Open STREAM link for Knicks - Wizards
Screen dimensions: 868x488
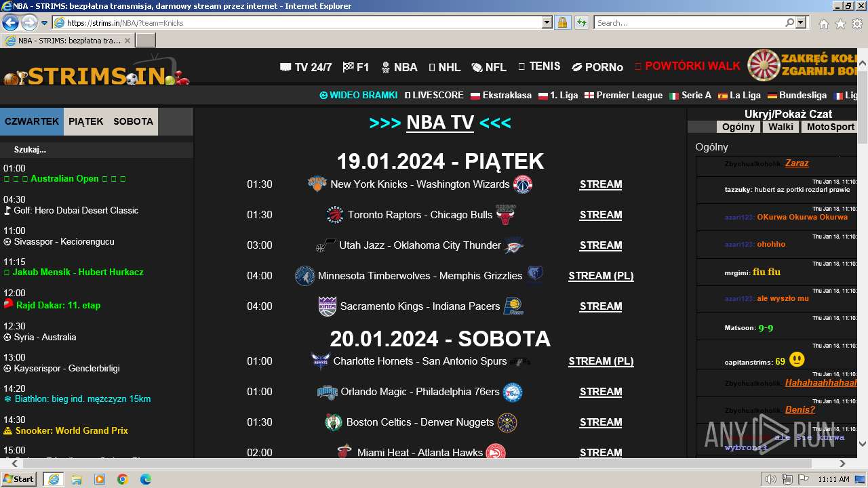(601, 184)
